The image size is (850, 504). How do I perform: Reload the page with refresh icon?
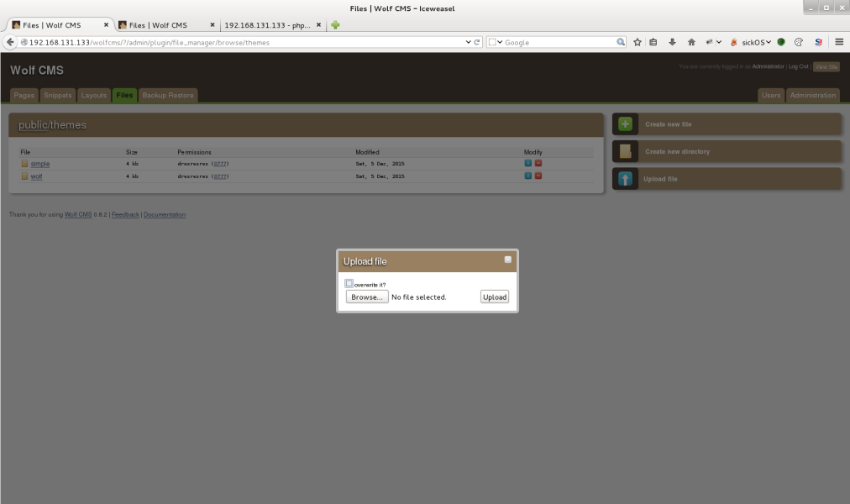pyautogui.click(x=477, y=42)
